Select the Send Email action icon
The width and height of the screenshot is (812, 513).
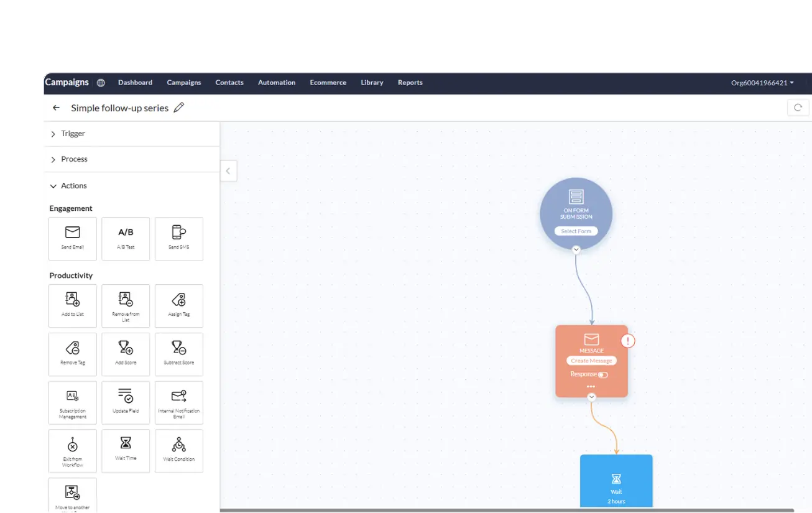pos(73,233)
